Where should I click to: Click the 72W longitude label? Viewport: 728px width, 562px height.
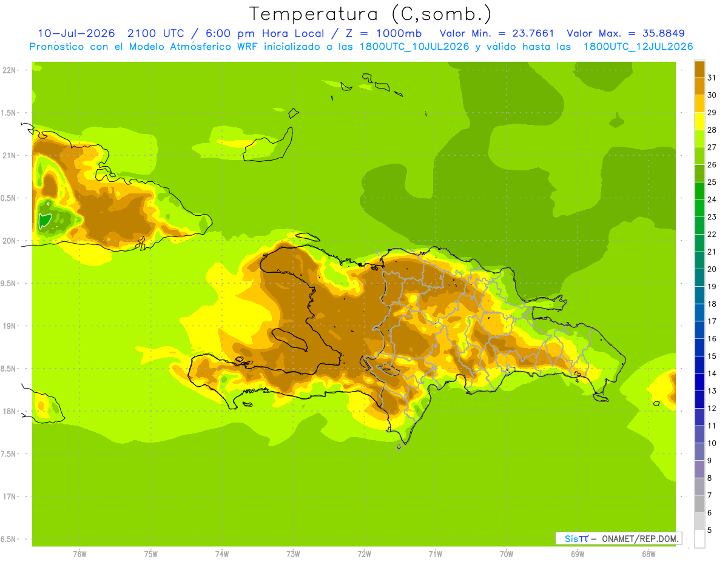click(x=364, y=554)
